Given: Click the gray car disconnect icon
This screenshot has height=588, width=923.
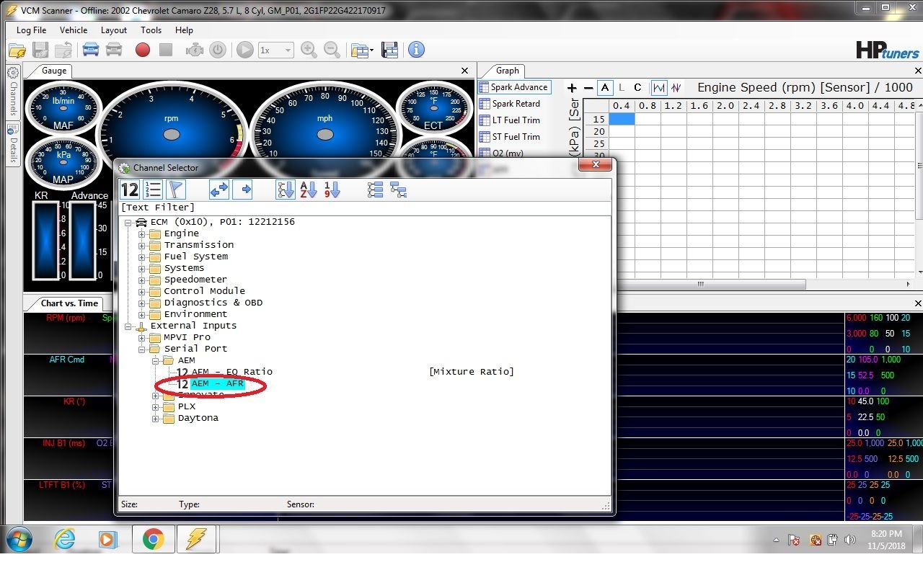Looking at the screenshot, I should (114, 50).
